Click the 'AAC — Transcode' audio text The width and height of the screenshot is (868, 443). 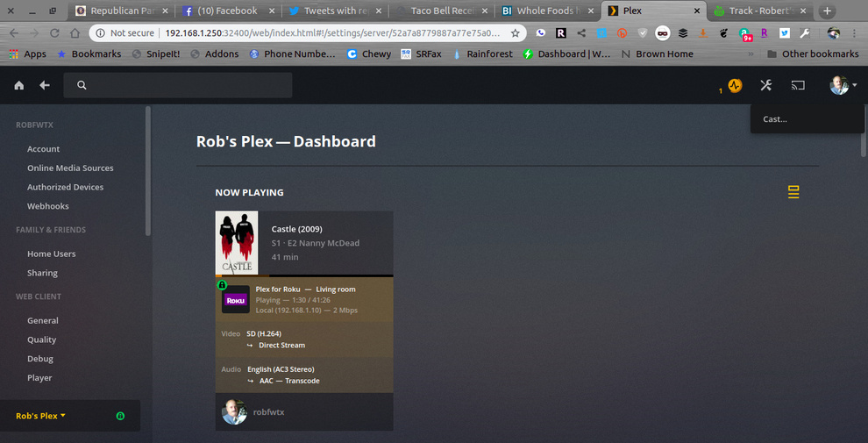click(x=289, y=381)
